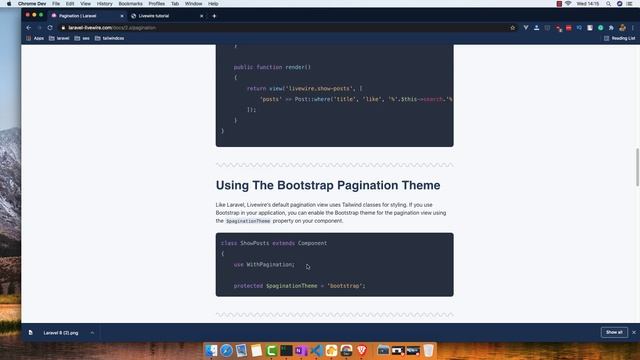This screenshot has width=640, height=360.
Task: Open the Trash in the dock
Action: click(x=428, y=350)
